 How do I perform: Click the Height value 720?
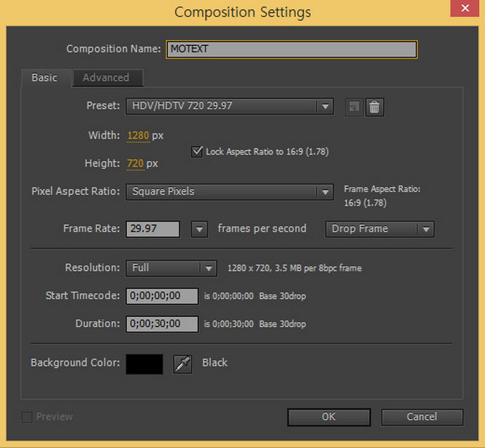135,163
